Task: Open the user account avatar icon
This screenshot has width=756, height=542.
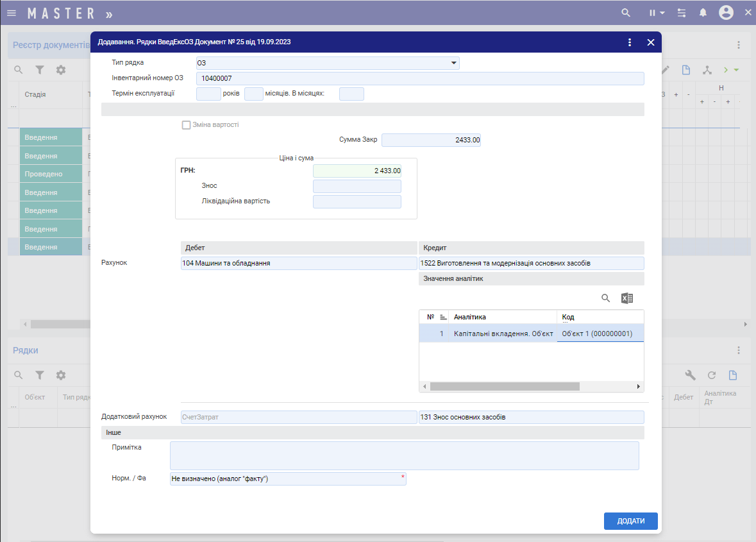Action: click(x=726, y=13)
